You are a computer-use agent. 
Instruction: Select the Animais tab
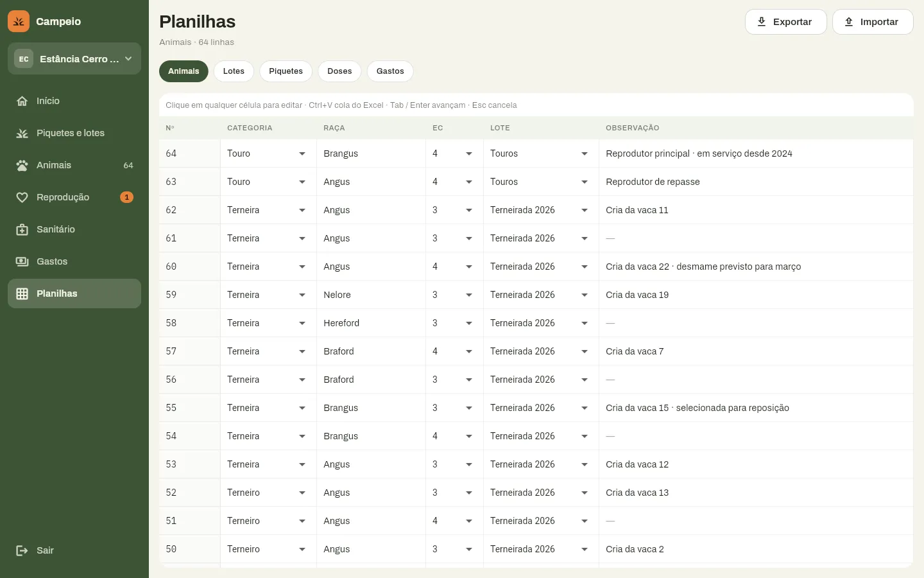click(184, 71)
